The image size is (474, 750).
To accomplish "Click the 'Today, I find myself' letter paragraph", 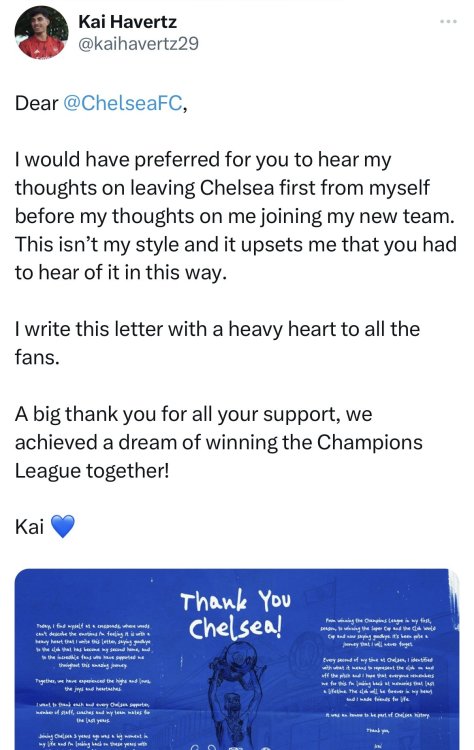I will [x=93, y=646].
